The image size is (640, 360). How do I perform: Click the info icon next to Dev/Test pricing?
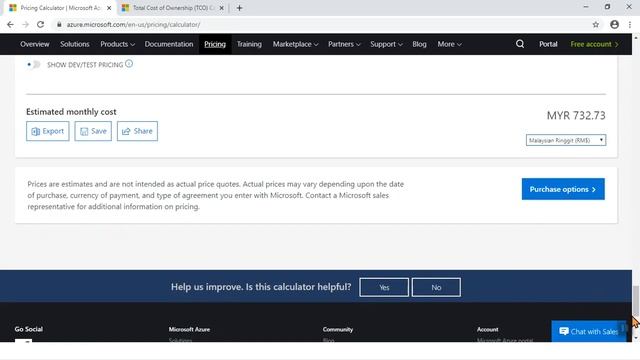129,64
